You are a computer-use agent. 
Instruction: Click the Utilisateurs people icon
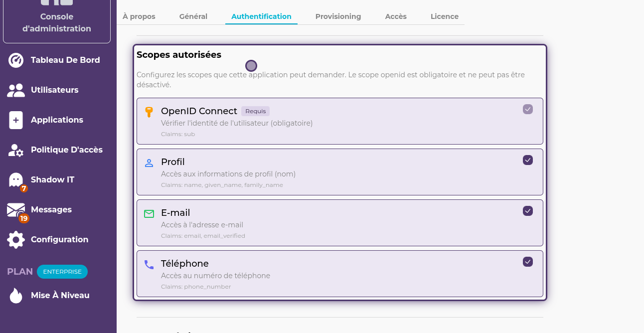[x=16, y=90]
